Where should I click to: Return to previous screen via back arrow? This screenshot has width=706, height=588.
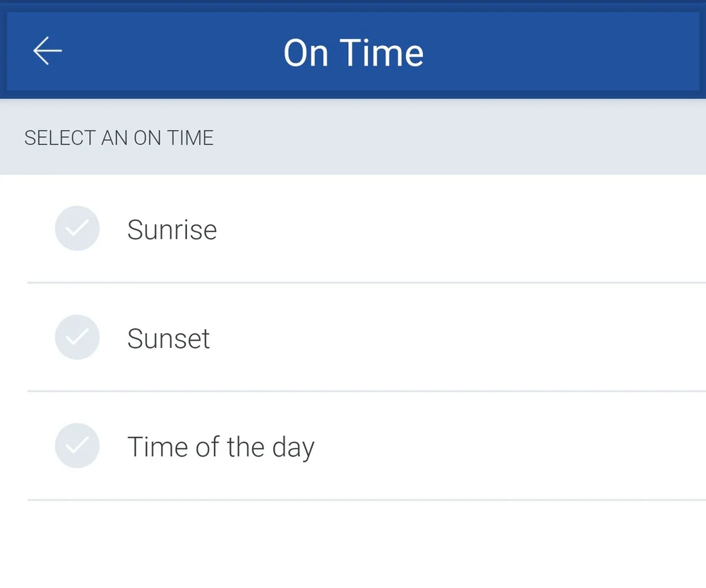tap(47, 52)
